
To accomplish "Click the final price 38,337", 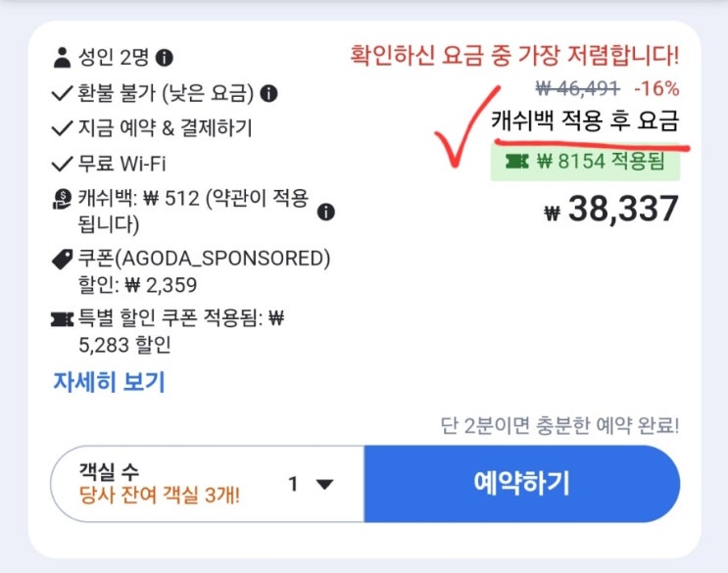I will (x=623, y=209).
